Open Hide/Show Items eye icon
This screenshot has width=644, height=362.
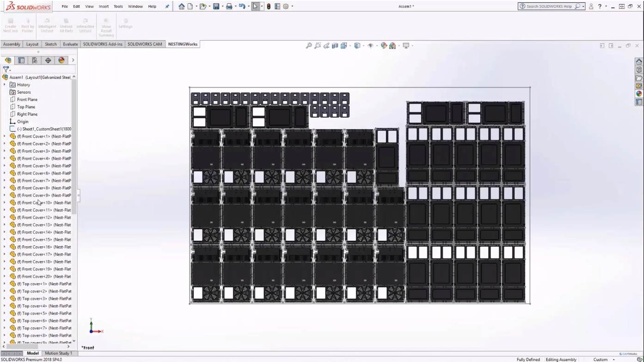[x=370, y=45]
